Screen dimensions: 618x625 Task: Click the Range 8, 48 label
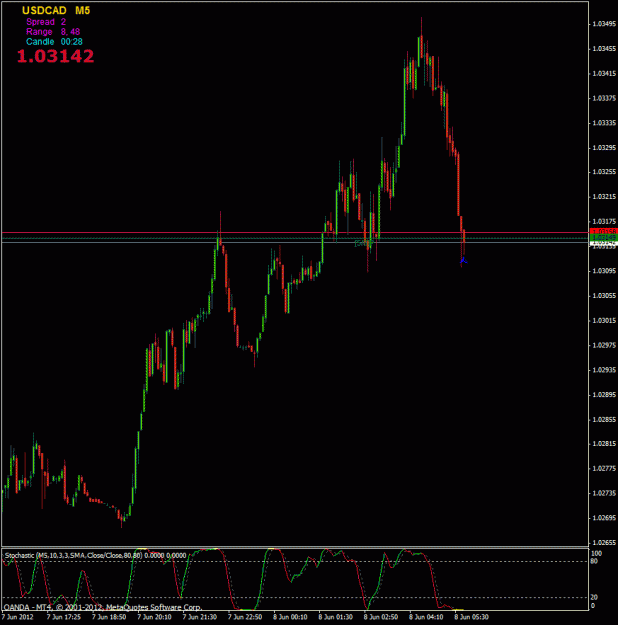point(53,32)
